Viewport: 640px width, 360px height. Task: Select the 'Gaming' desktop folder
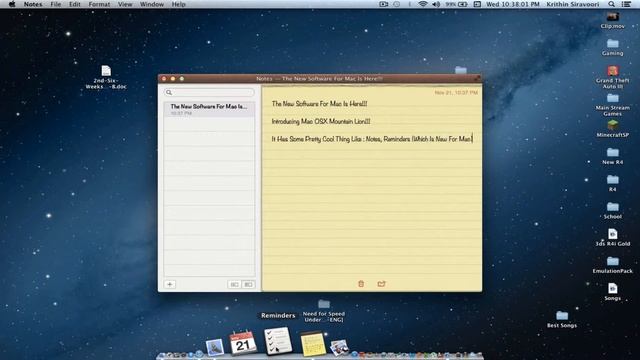tap(612, 47)
